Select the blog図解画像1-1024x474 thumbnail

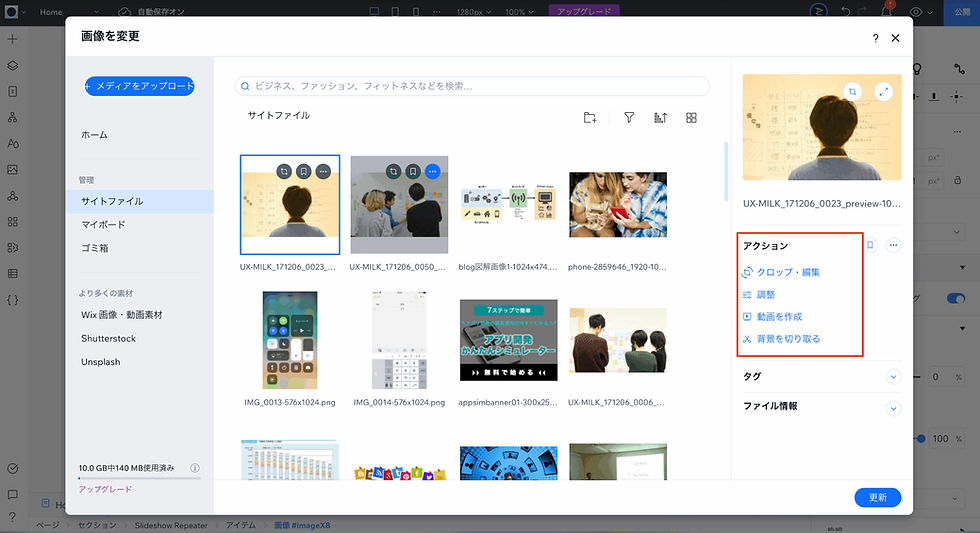[508, 205]
